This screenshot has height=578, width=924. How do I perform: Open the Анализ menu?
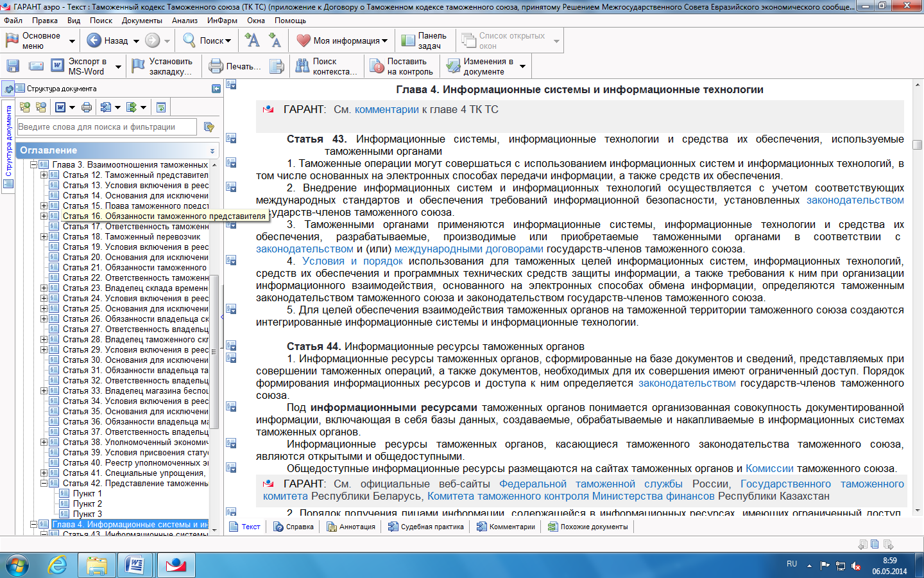point(185,21)
